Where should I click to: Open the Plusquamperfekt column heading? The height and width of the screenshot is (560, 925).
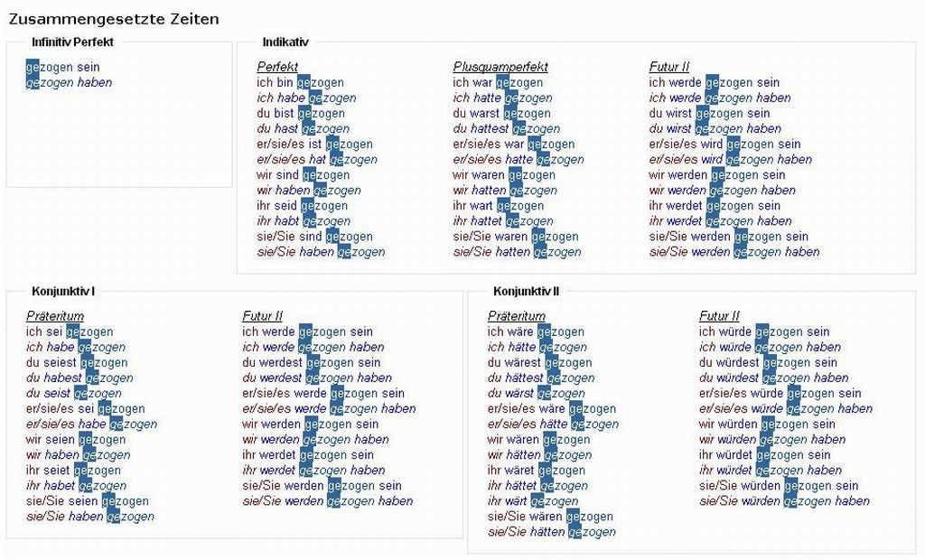pyautogui.click(x=500, y=67)
